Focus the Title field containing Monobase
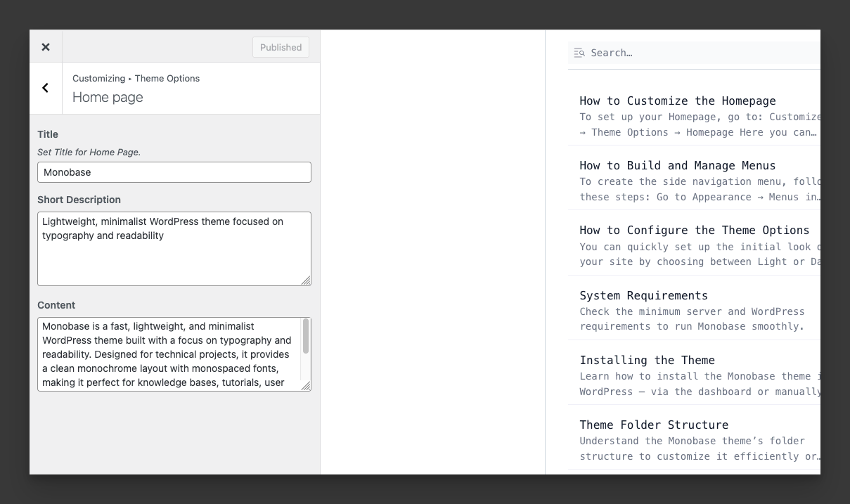Image resolution: width=850 pixels, height=504 pixels. click(174, 172)
